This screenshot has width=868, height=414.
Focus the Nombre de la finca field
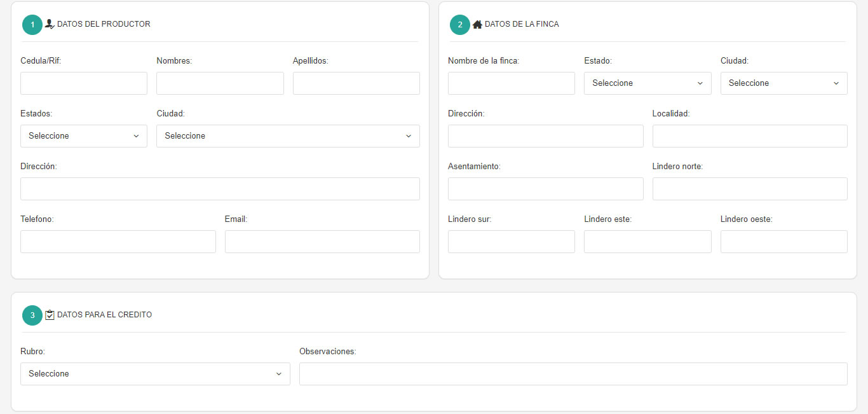click(512, 83)
